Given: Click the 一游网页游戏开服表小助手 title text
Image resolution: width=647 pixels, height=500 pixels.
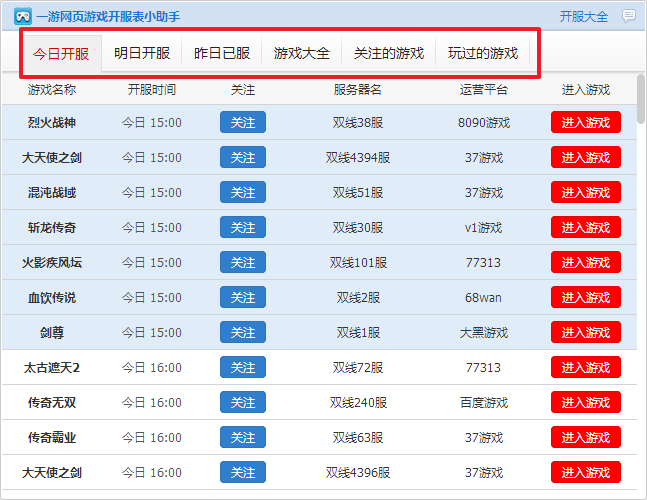Looking at the screenshot, I should coord(108,17).
